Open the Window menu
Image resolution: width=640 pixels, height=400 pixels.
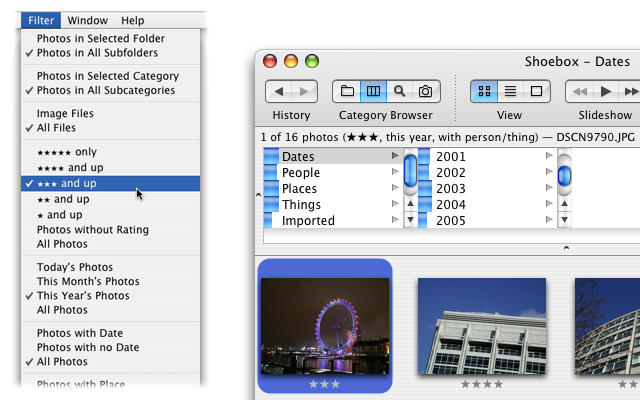click(88, 20)
